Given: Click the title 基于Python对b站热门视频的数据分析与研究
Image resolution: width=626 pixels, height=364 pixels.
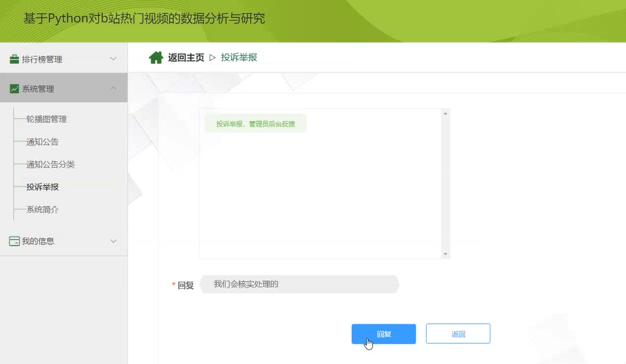Looking at the screenshot, I should tap(144, 18).
